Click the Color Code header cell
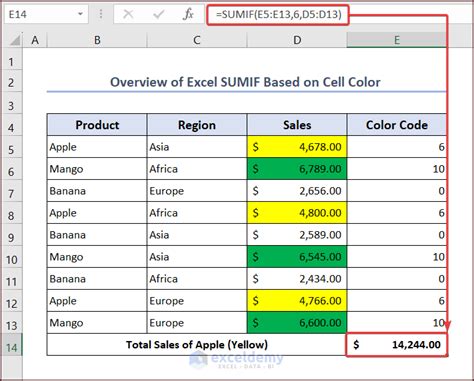474x381 pixels. tap(397, 125)
